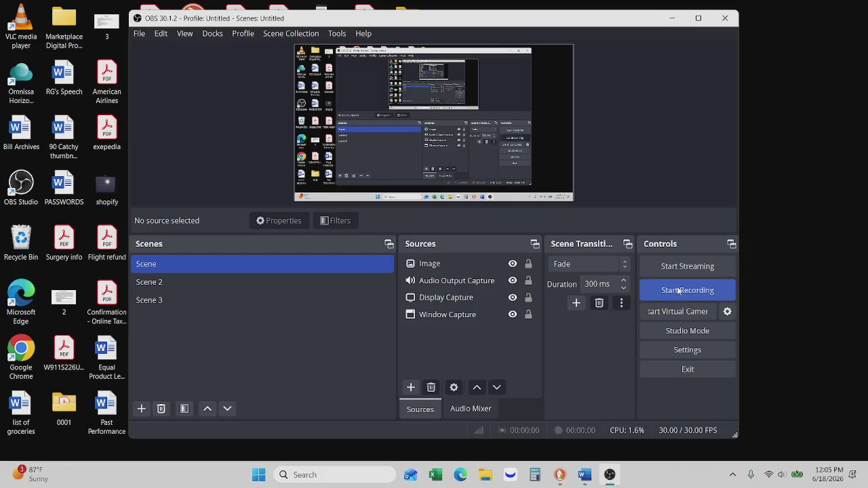Screen dimensions: 868x488
Task: Remove selected scene with trash icon
Action: (x=161, y=409)
